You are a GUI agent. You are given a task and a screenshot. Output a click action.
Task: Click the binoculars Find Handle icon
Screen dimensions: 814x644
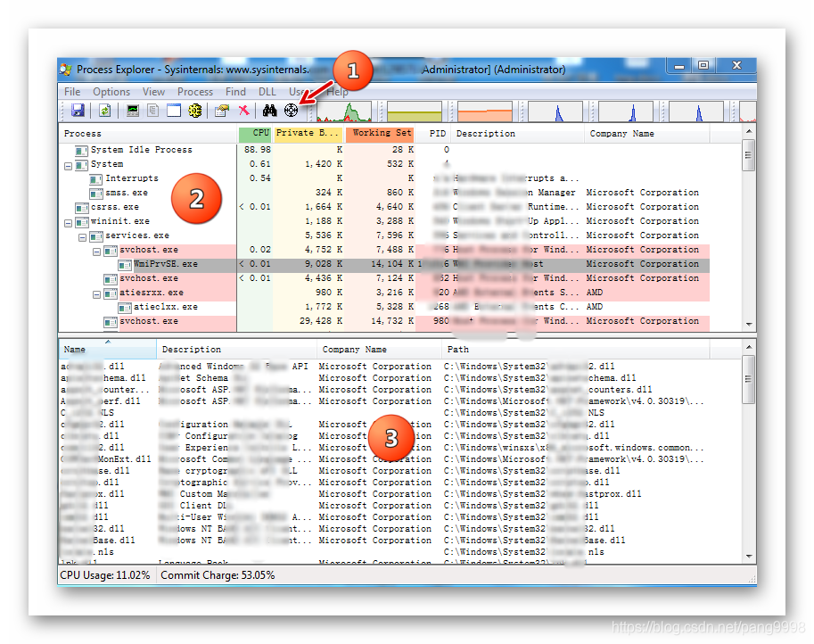[270, 111]
